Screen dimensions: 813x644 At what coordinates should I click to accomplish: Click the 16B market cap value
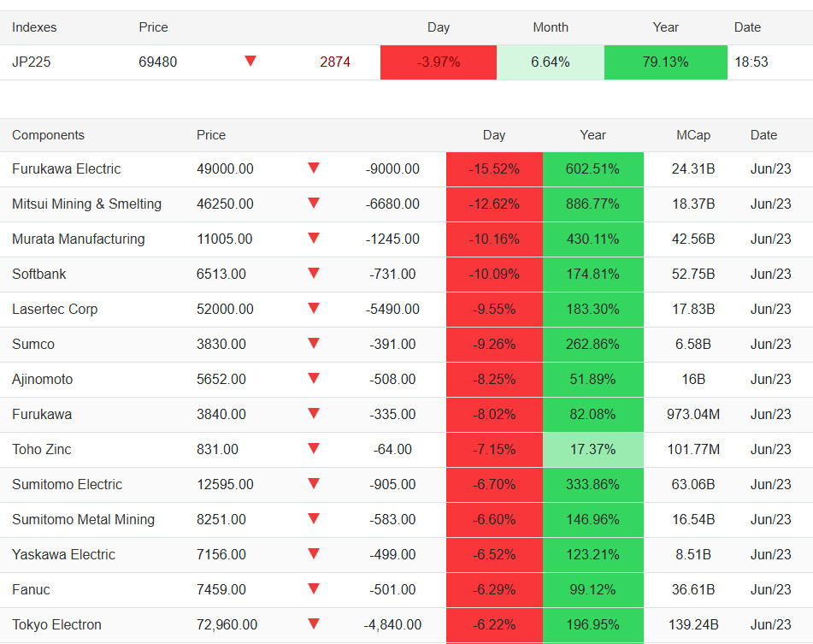pos(693,379)
